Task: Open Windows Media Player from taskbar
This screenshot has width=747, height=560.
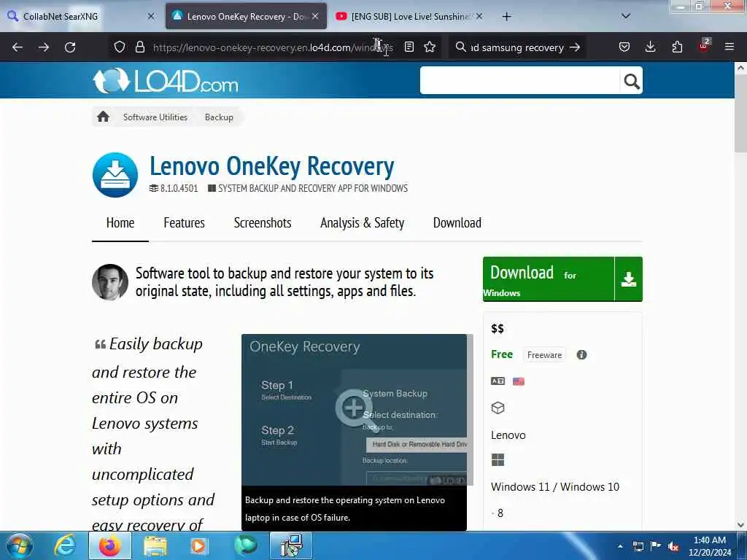Action: [199, 545]
